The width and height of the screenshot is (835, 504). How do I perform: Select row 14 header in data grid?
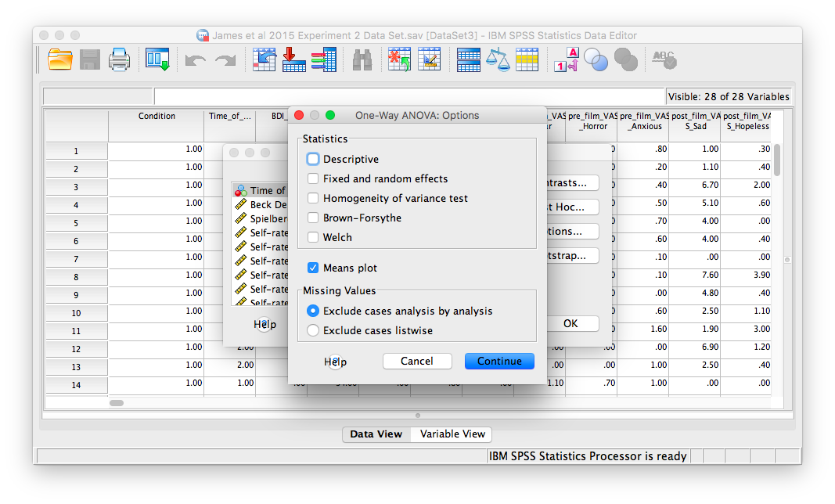[x=76, y=385]
